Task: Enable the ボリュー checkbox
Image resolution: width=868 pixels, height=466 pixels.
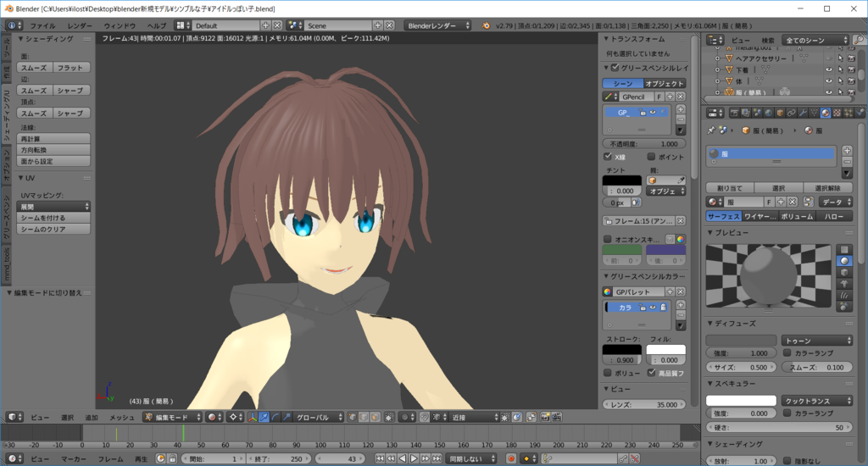Action: 608,373
